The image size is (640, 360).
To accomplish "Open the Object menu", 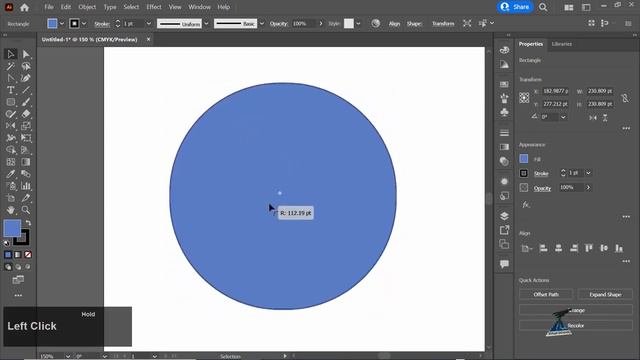I will click(87, 7).
